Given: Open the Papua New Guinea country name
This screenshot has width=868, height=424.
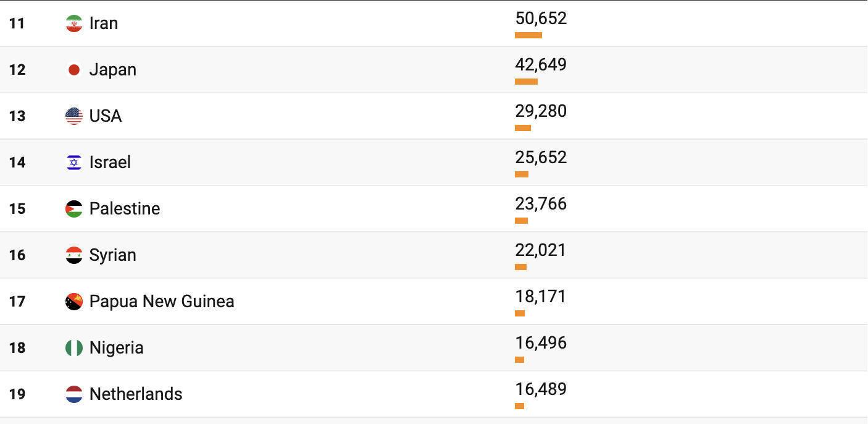Looking at the screenshot, I should tap(162, 302).
